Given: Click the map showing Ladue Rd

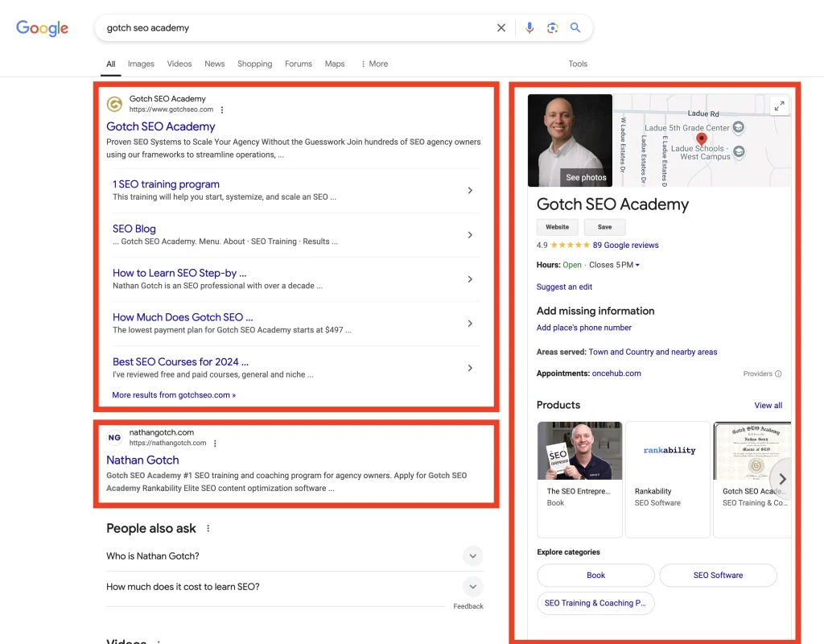Looking at the screenshot, I should click(x=702, y=140).
